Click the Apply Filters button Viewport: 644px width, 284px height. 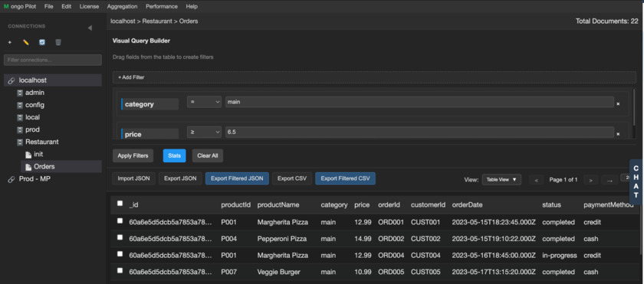pyautogui.click(x=133, y=155)
